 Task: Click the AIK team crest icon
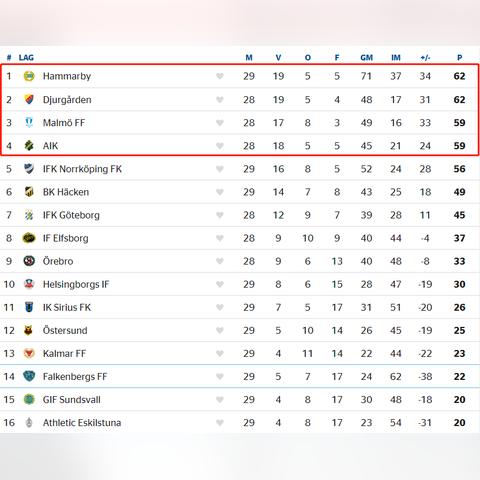(x=29, y=146)
